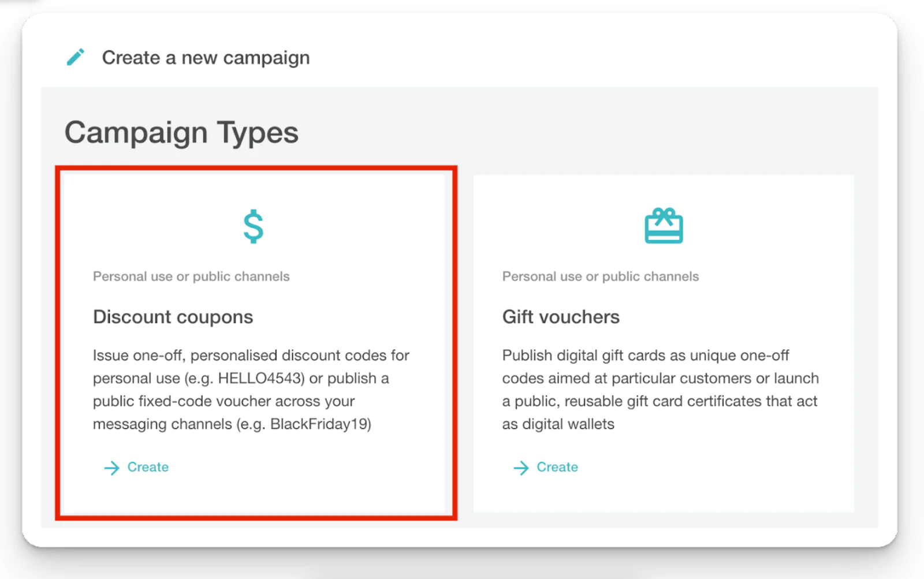Viewport: 924px width, 579px height.
Task: Click the pencil edit icon in header
Action: [x=76, y=57]
